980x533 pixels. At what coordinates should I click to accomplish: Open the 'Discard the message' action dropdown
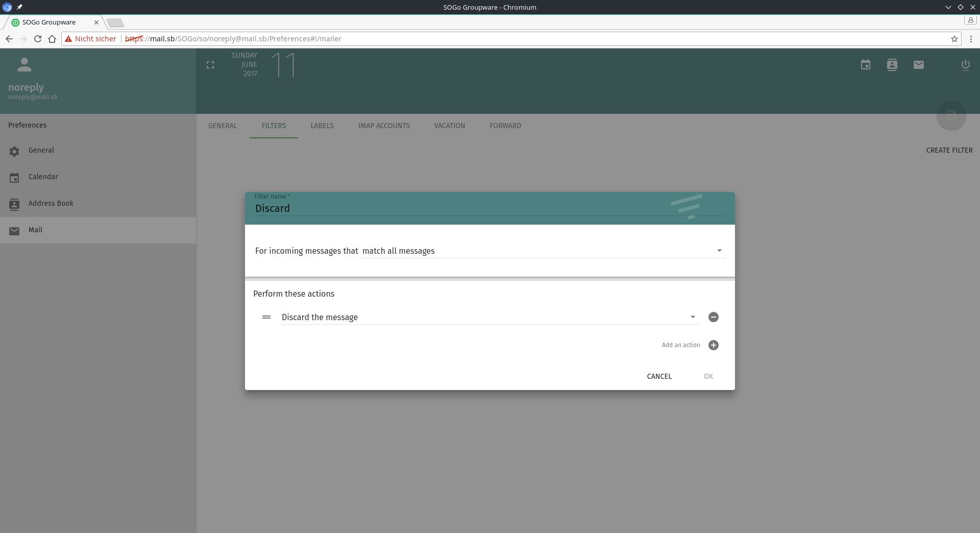coord(488,317)
